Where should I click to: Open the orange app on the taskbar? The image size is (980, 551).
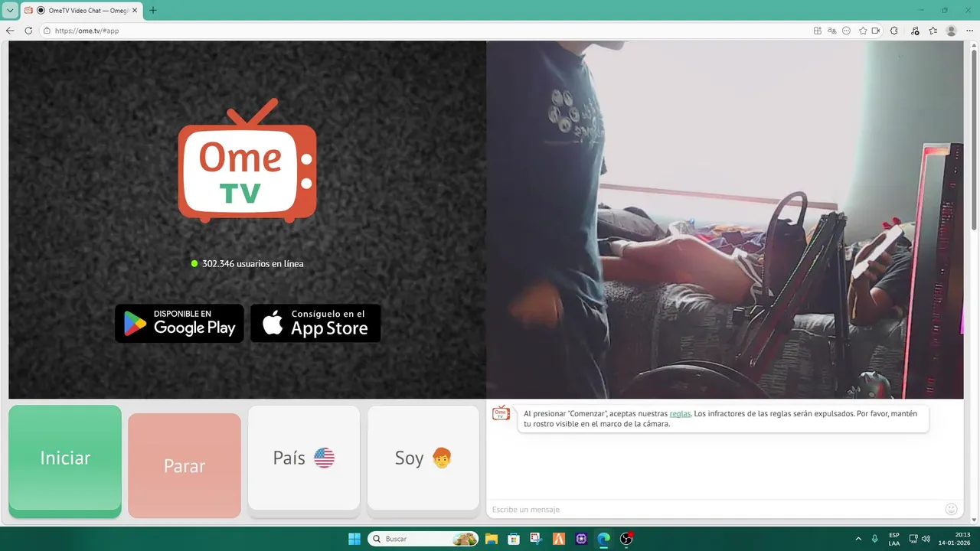559,539
